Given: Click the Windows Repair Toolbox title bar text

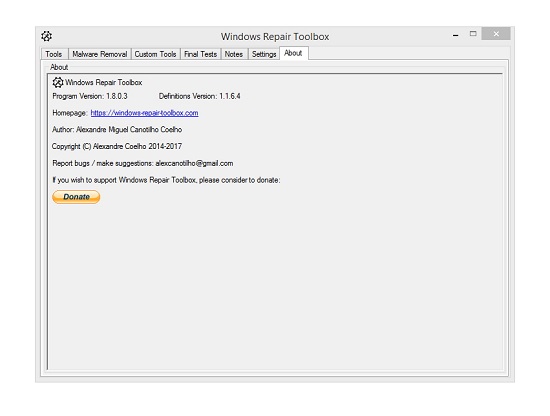Looking at the screenshot, I should pos(275,36).
